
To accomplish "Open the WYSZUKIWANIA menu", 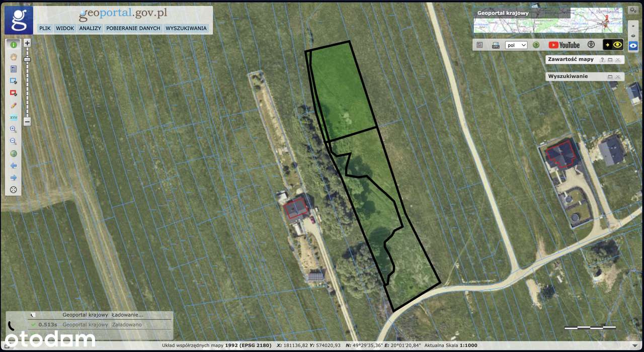I will click(186, 28).
